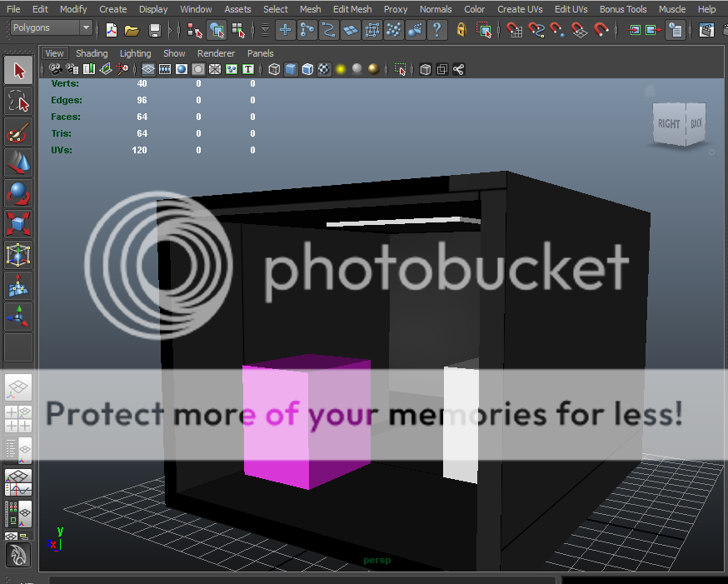
Task: Switch to select by component type
Action: coord(238,30)
